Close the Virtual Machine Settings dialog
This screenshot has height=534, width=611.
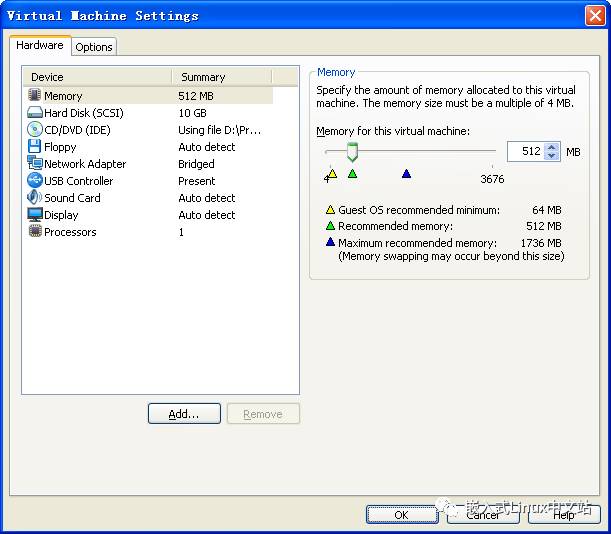pos(595,16)
